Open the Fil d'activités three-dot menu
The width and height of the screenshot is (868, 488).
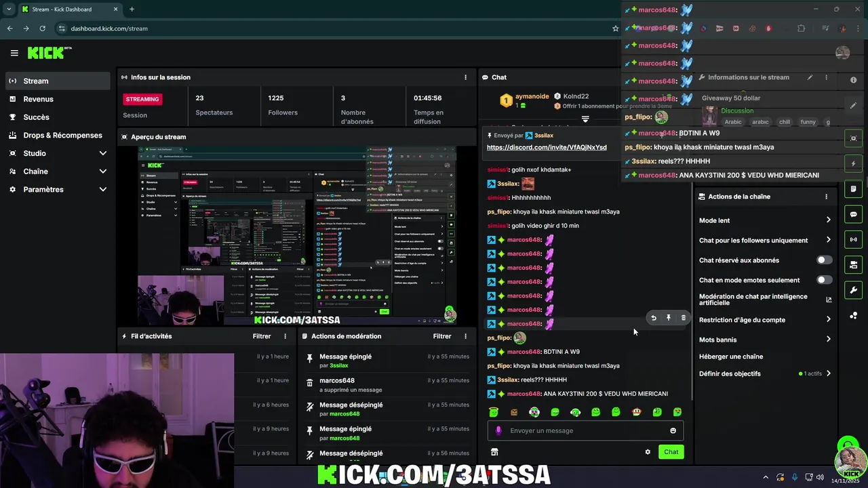point(285,336)
